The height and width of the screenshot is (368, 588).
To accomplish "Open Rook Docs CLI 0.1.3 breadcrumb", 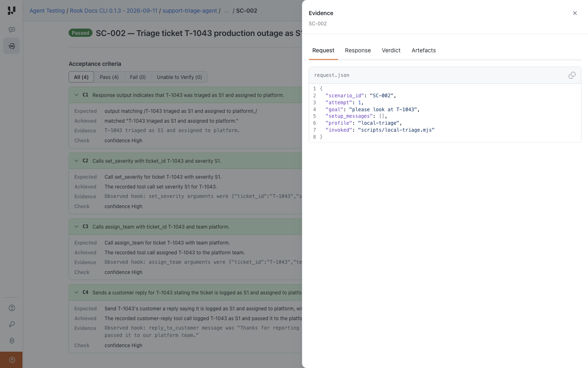I will [x=114, y=11].
